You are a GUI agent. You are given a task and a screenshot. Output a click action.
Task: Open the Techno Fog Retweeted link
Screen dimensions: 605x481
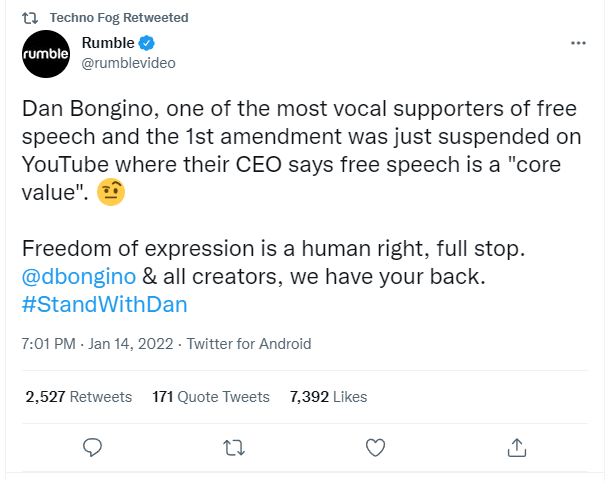coord(119,18)
